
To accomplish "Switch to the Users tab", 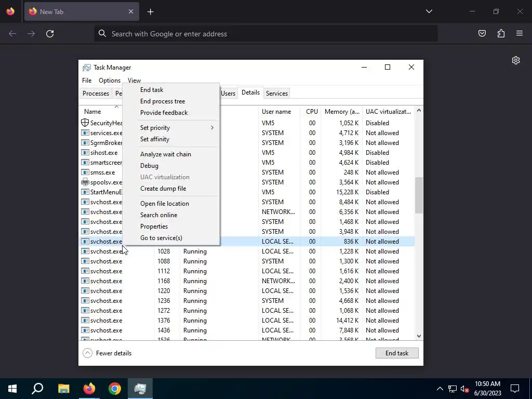I will tap(228, 94).
